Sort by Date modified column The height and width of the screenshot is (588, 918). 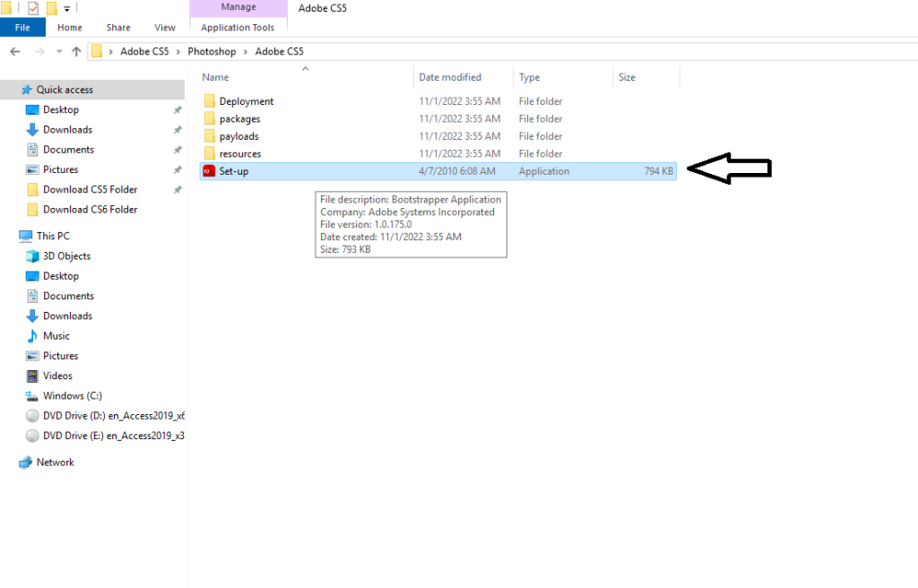coord(450,77)
